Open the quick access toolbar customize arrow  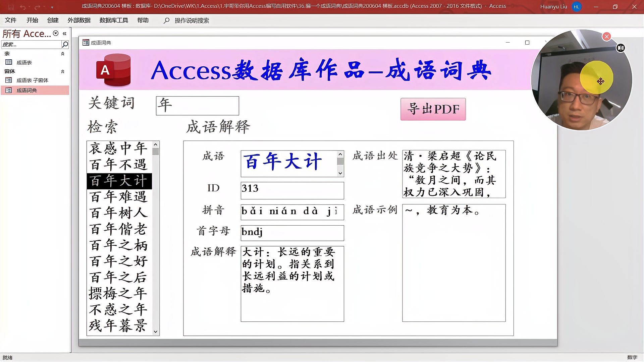click(x=52, y=7)
